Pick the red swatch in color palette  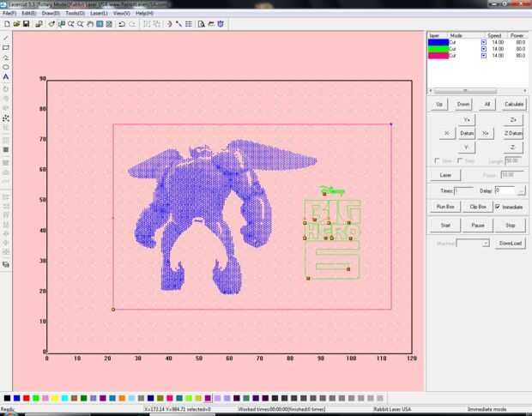[x=26, y=398]
